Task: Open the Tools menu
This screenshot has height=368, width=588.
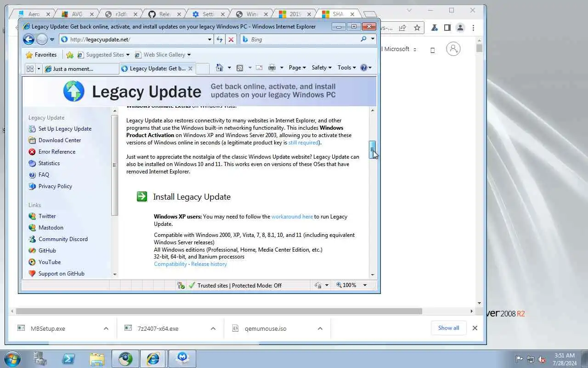Action: (x=347, y=68)
